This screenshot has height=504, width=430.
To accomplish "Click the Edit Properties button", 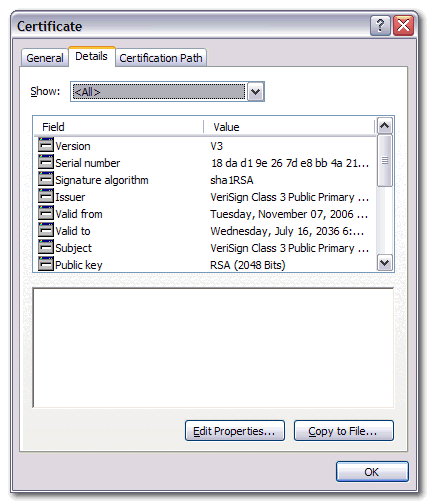I will click(x=235, y=431).
